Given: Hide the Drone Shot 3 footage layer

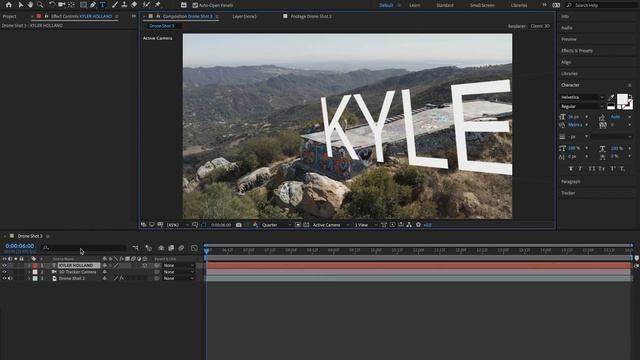Looking at the screenshot, I should tap(4, 278).
